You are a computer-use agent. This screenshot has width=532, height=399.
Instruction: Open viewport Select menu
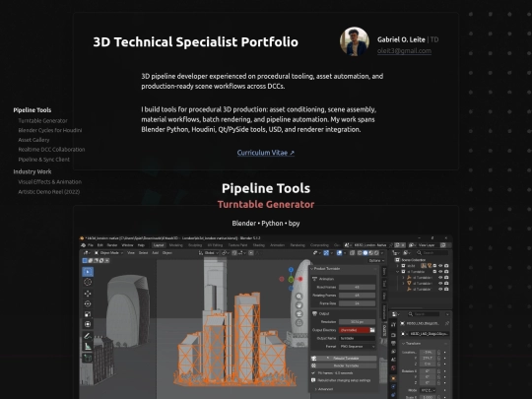(143, 253)
